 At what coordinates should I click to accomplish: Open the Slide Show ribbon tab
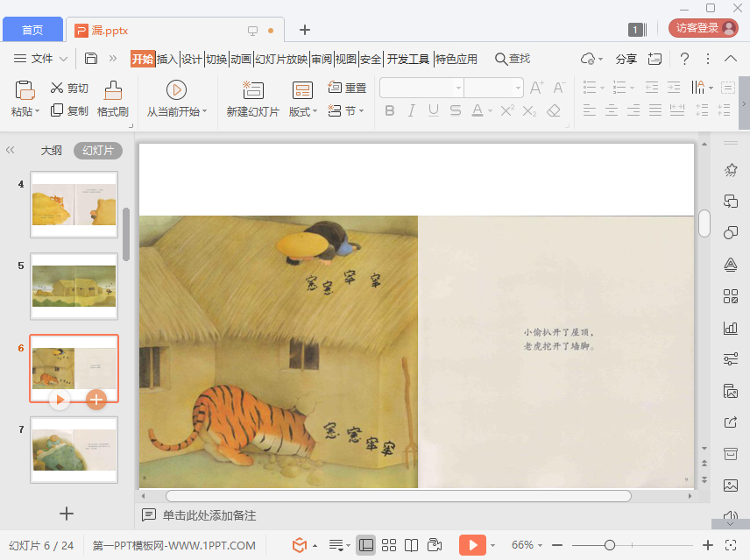click(x=281, y=59)
